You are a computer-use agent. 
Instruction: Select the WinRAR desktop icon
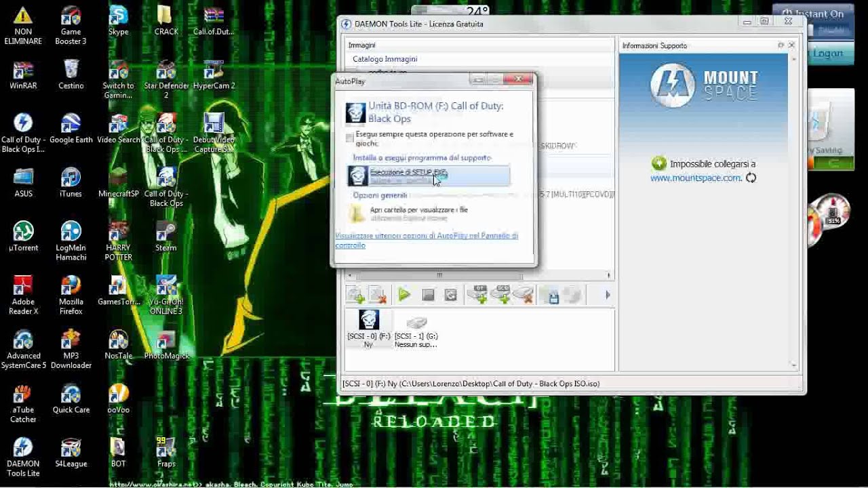[23, 75]
